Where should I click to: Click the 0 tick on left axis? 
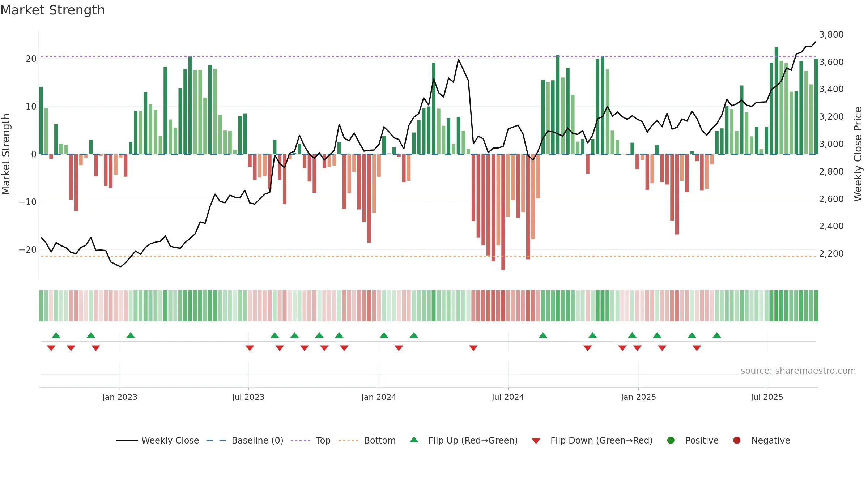[x=34, y=154]
